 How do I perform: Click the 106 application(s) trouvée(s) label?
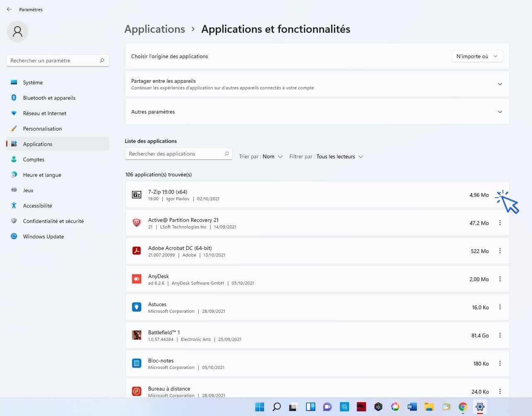click(158, 175)
